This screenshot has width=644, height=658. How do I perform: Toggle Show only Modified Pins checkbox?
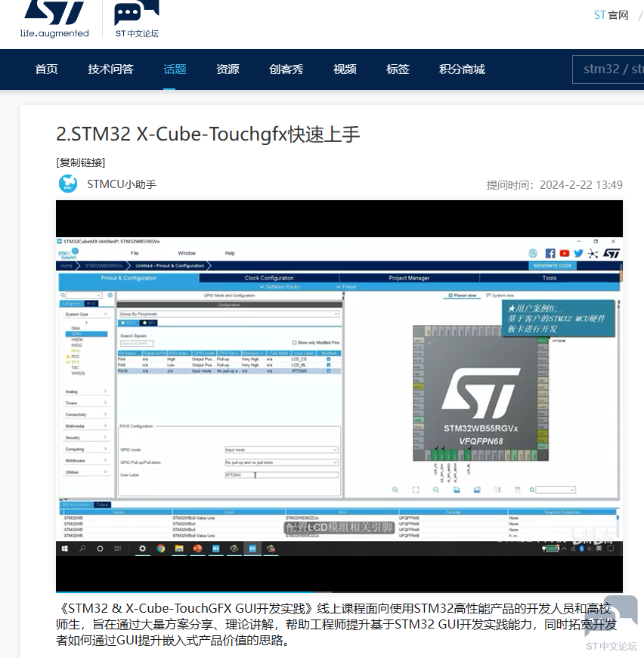tap(294, 342)
